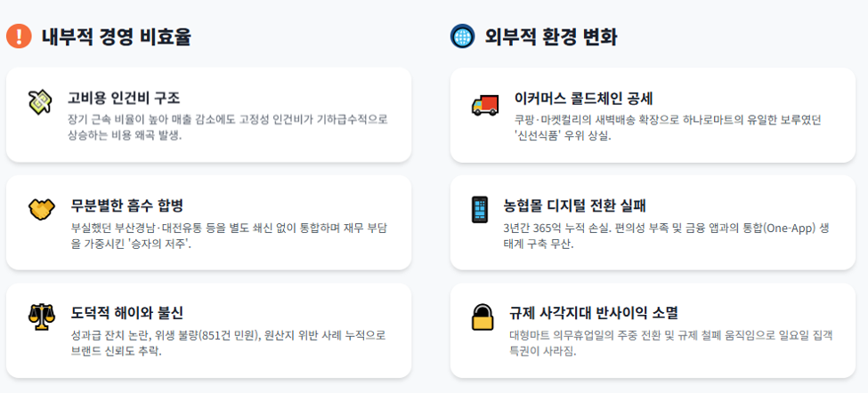Viewport: 868px width, 393px height.
Task: Click the description mentioning 쿠팡·마켓컬리
Action: pos(667,128)
